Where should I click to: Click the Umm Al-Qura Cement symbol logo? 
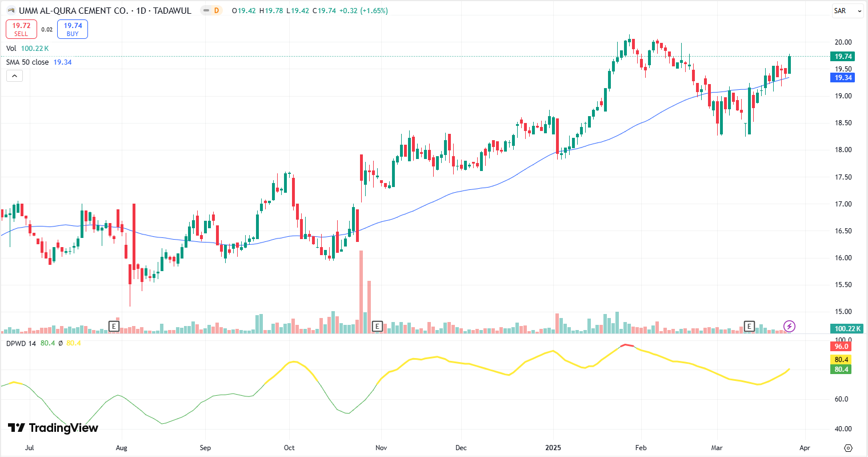click(x=11, y=11)
